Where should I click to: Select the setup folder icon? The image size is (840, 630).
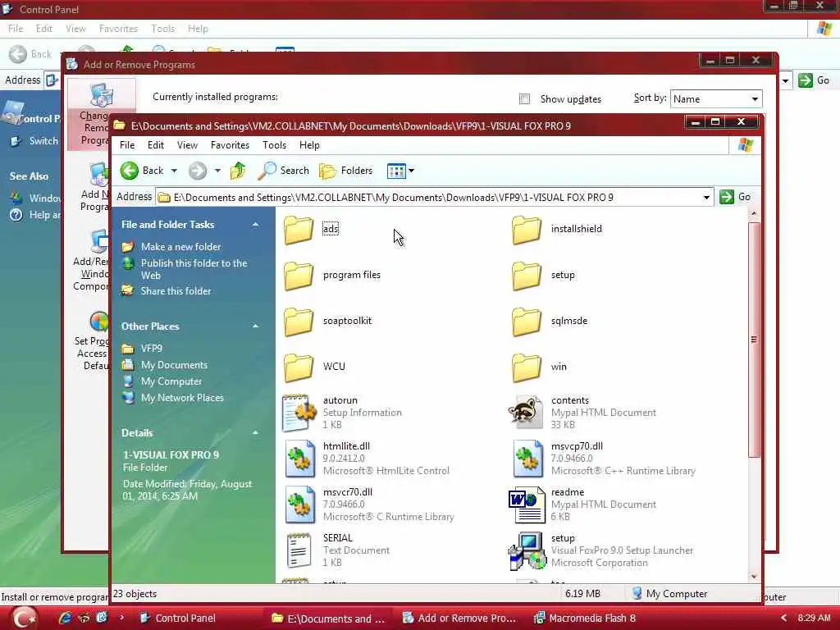coord(527,276)
